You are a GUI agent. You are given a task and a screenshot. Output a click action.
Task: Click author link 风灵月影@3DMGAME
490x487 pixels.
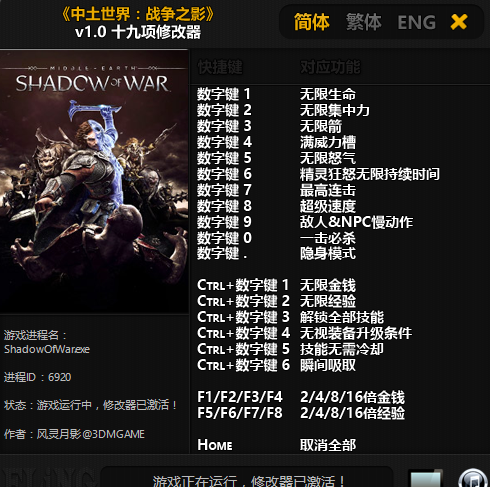[90, 434]
